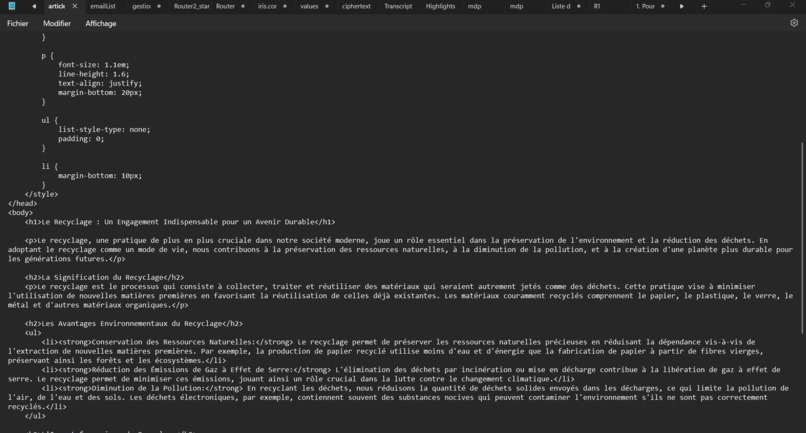Switch to the ciphertext tab
The height and width of the screenshot is (433, 806).
[356, 6]
